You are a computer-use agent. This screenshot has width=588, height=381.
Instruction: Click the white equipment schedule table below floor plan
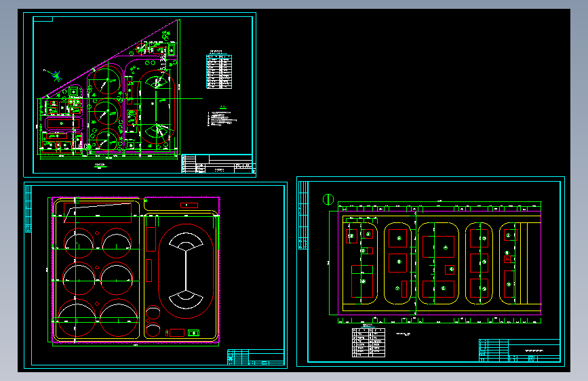(368, 342)
